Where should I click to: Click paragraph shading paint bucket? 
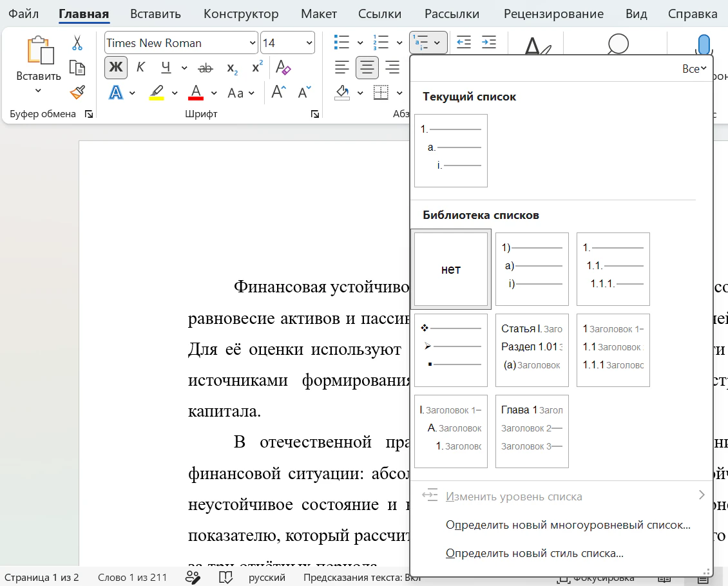[342, 92]
